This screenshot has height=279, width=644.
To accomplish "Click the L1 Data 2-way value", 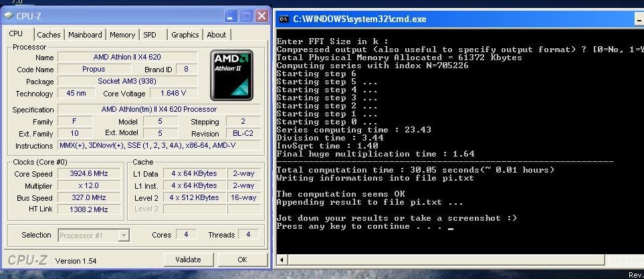I will coord(243,173).
